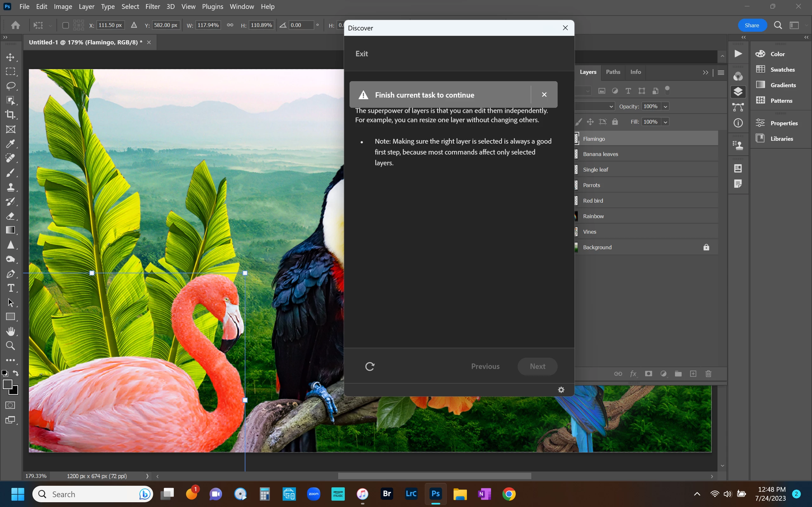
Task: Select the Clone Stamp tool
Action: click(10, 187)
